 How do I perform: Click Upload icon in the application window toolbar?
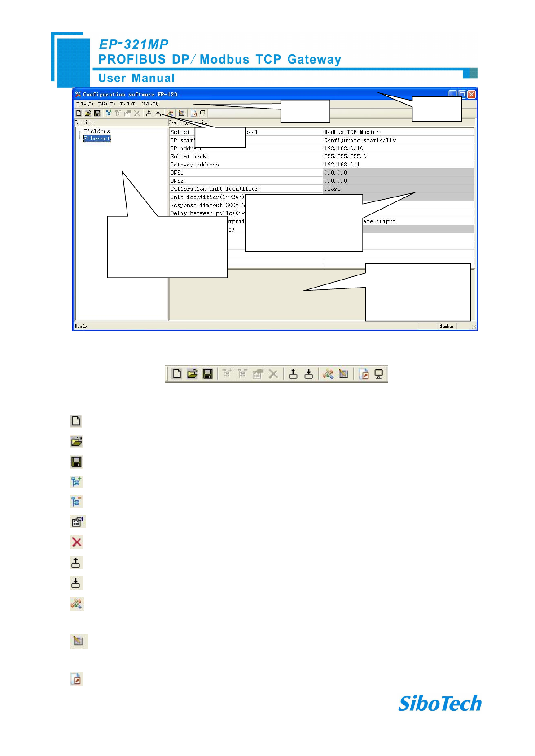[149, 114]
